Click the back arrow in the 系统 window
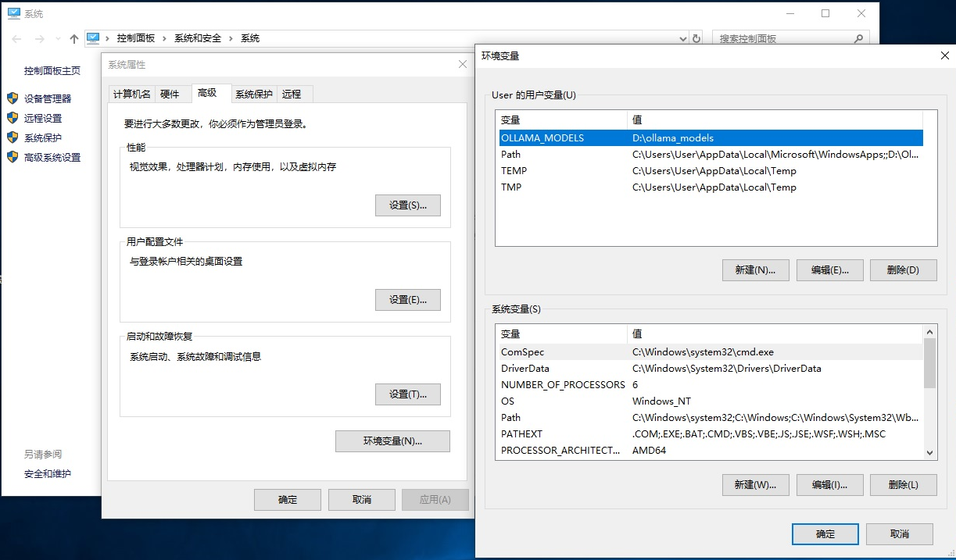This screenshot has height=560, width=956. pos(17,38)
